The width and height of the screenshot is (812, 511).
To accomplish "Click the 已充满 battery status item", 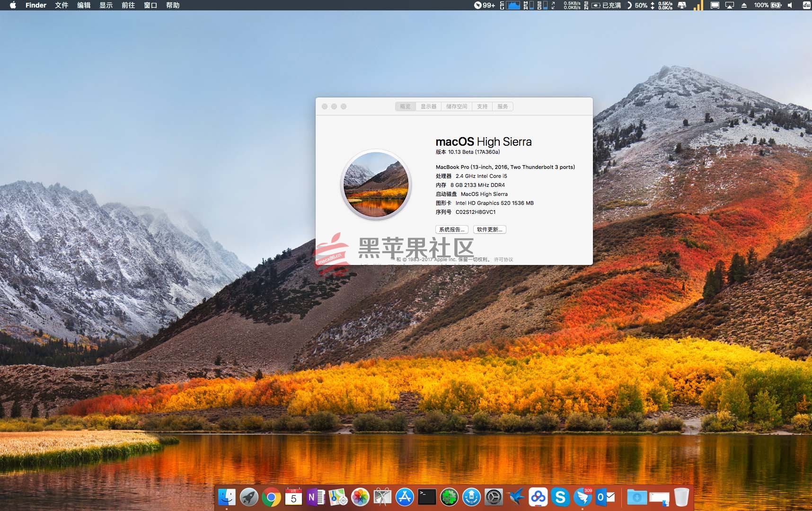I will [x=607, y=5].
